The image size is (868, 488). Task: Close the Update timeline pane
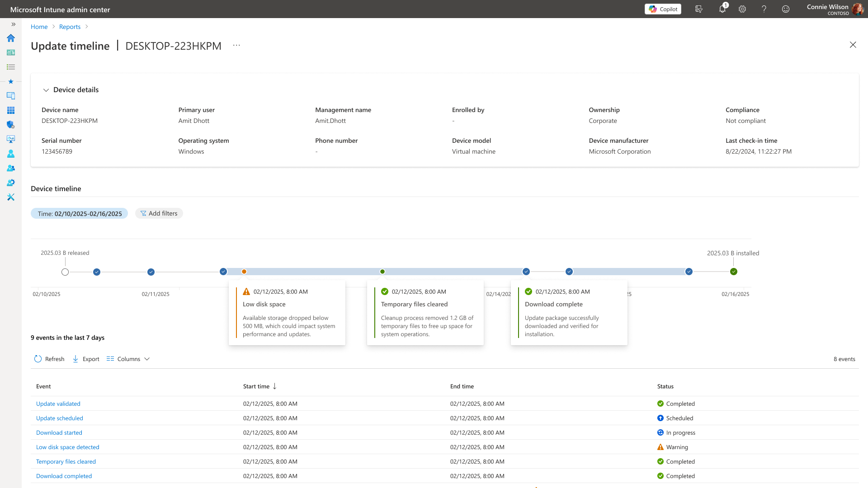[x=853, y=45]
